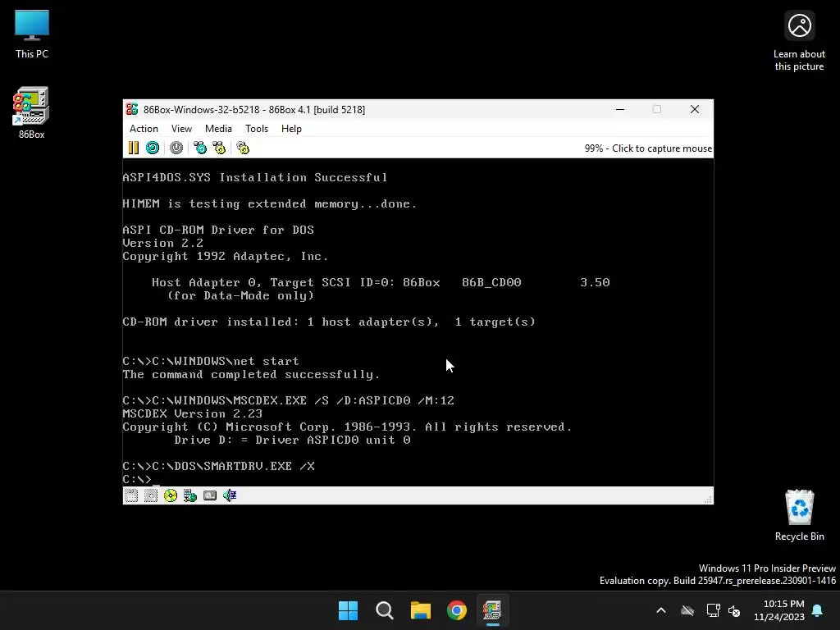Viewport: 840px width, 630px height.
Task: Open the Tools menu
Action: (x=257, y=129)
